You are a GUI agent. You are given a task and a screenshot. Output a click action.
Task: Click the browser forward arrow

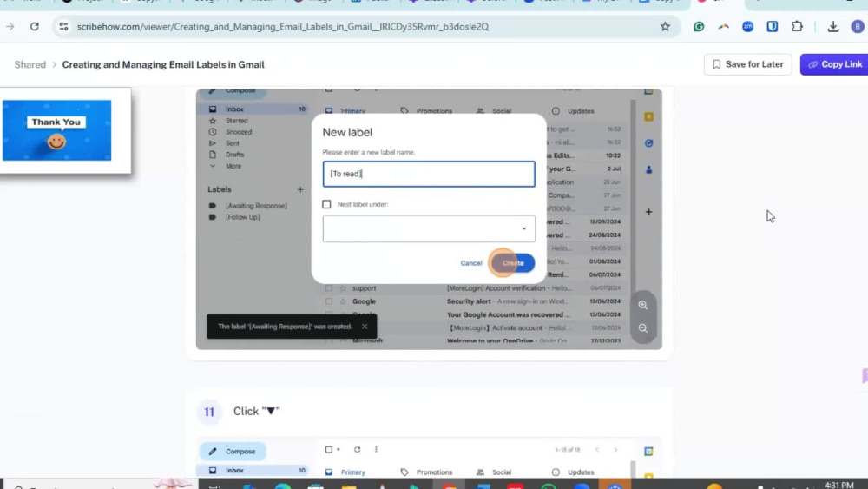10,27
